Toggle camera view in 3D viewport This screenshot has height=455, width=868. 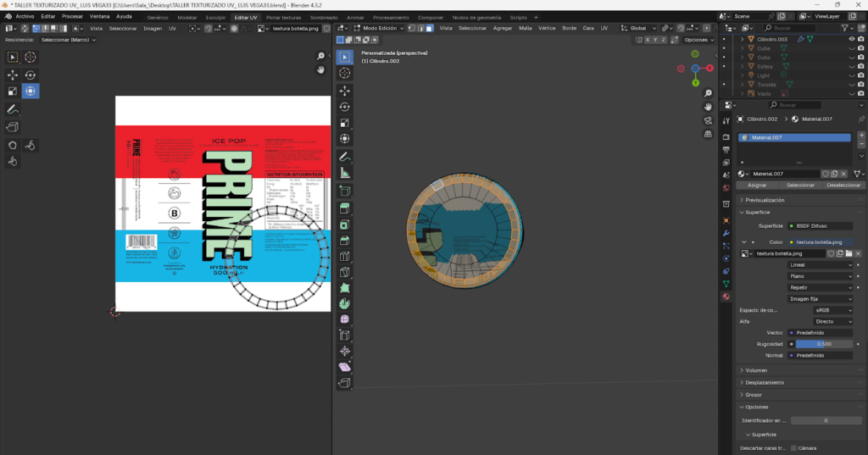pyautogui.click(x=708, y=120)
